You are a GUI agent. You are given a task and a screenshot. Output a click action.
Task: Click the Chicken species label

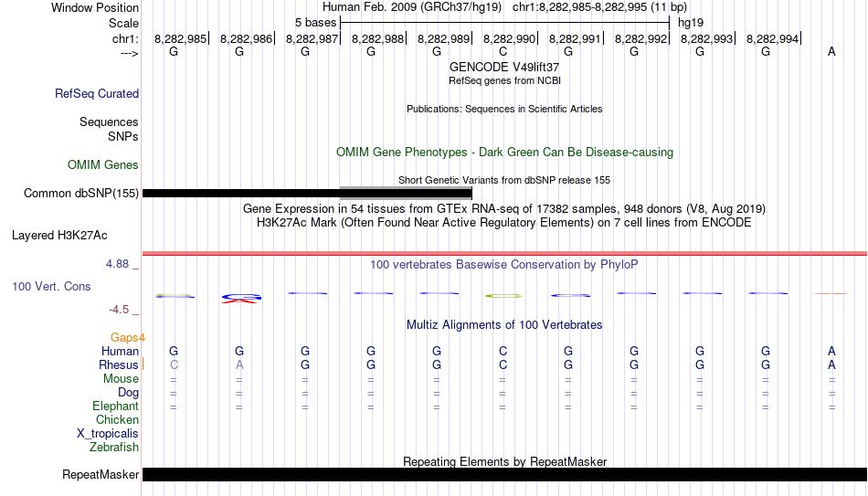117,420
